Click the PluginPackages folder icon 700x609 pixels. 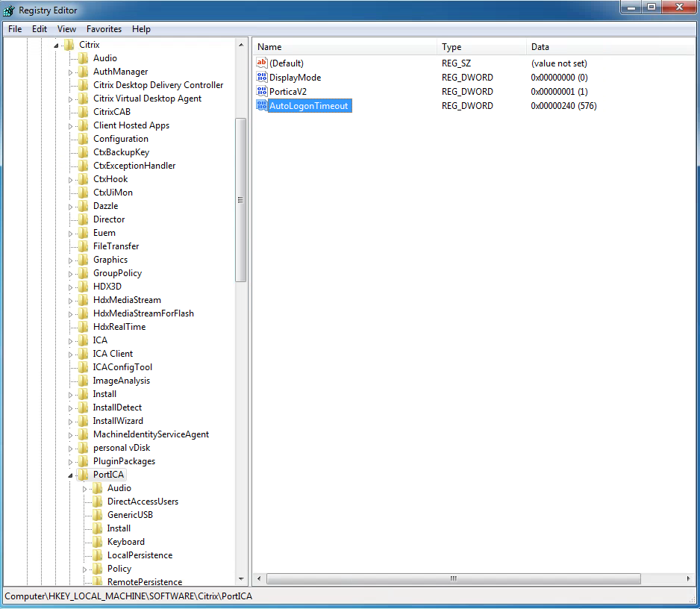click(83, 460)
